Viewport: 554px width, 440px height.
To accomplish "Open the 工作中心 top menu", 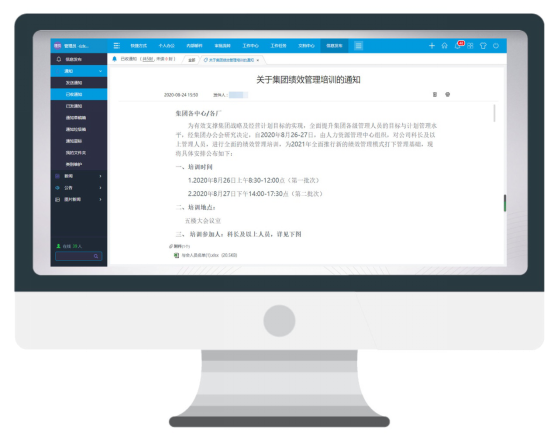I will 251,46.
